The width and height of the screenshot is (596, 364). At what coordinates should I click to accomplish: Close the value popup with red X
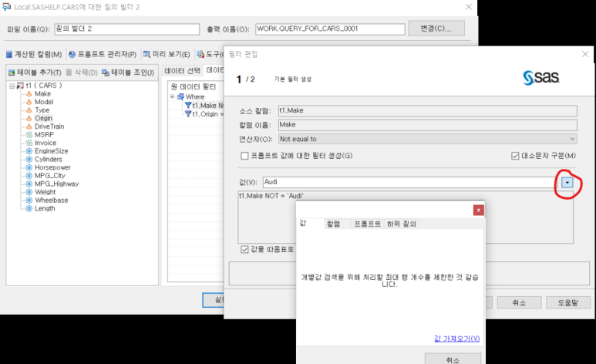[x=479, y=211]
